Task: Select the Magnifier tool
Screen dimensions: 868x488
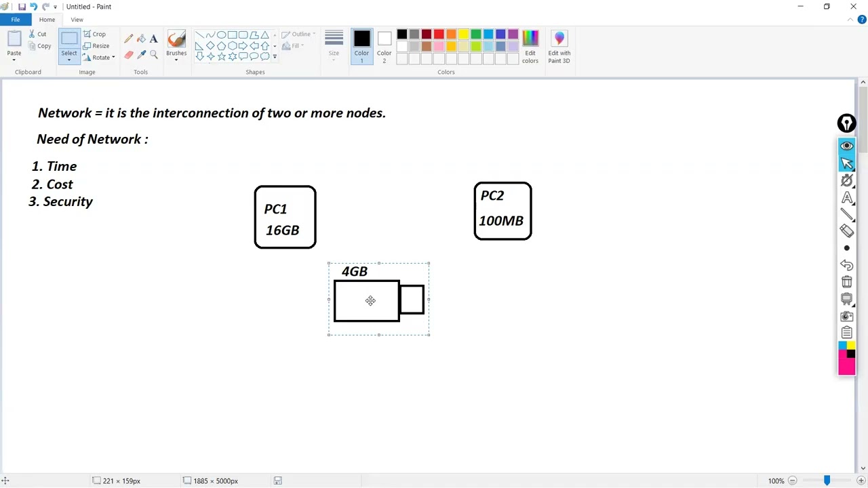Action: 153,55
